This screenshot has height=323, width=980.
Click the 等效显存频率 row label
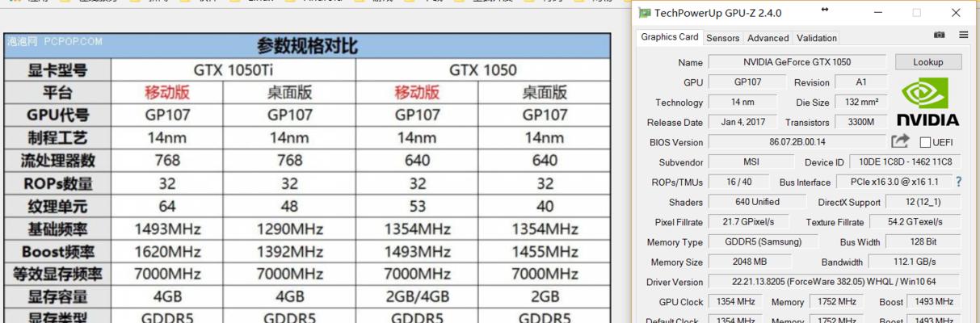pyautogui.click(x=57, y=275)
